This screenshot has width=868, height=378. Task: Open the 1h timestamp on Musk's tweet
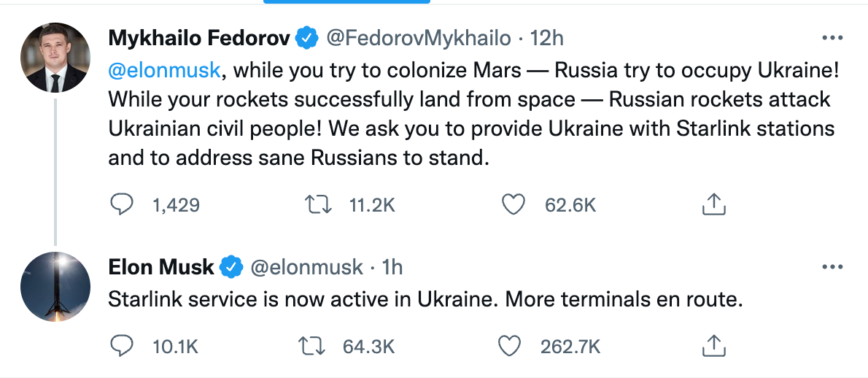[x=392, y=267]
